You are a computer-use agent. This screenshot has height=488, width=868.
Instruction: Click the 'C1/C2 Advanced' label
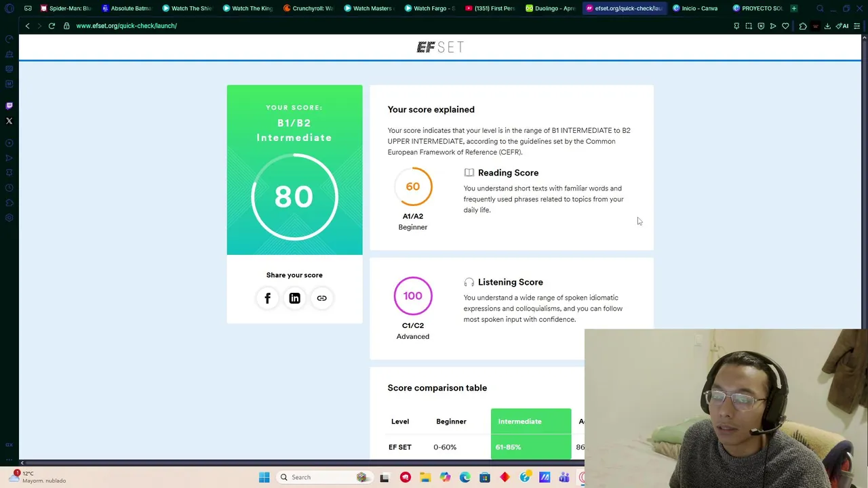click(x=413, y=331)
